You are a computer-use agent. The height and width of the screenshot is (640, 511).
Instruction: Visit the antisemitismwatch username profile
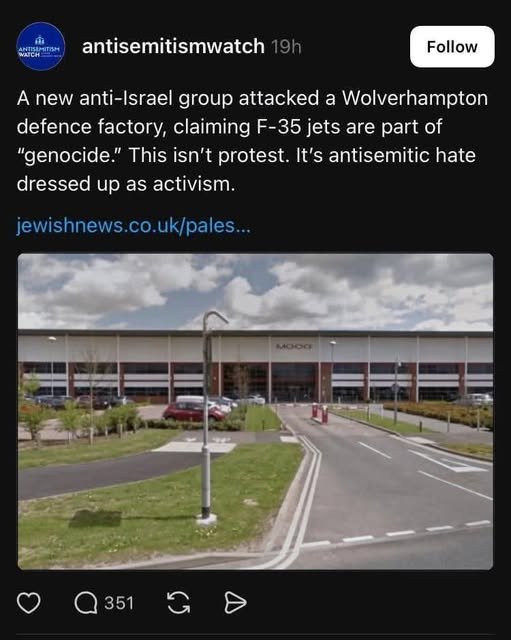(x=173, y=46)
